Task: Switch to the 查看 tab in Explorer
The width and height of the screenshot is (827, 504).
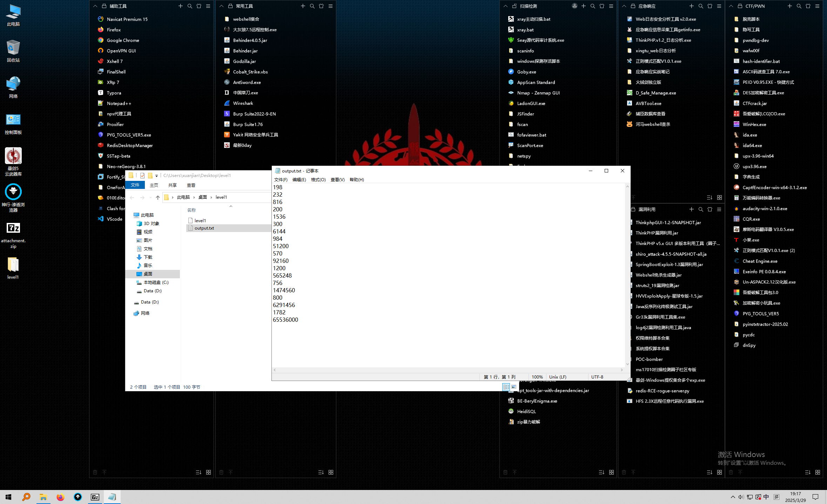Action: [191, 185]
